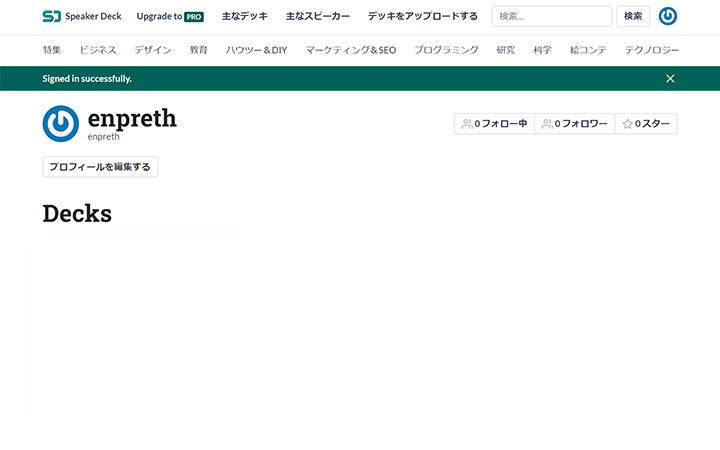720x450 pixels.
Task: Open the ビジネス category
Action: pyautogui.click(x=98, y=50)
